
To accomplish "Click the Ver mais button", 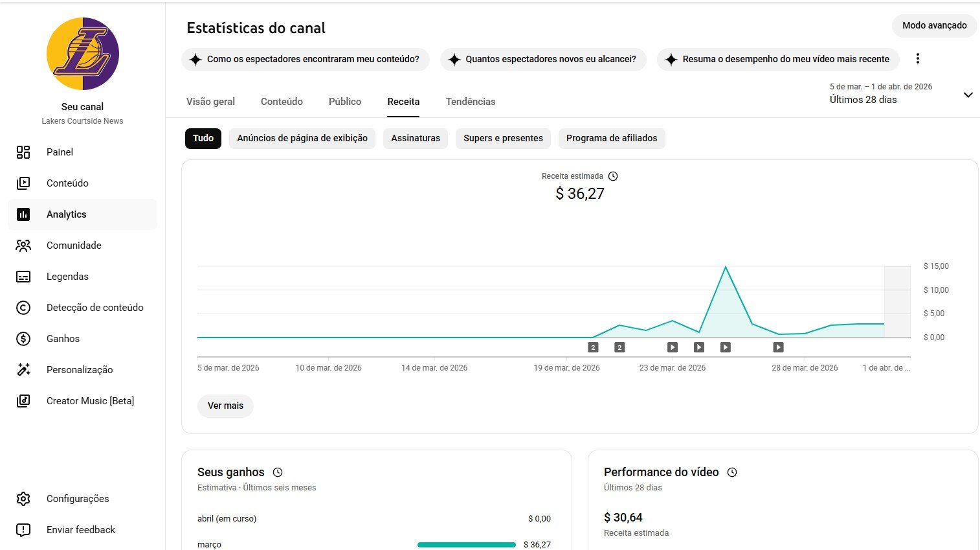I will 225,406.
